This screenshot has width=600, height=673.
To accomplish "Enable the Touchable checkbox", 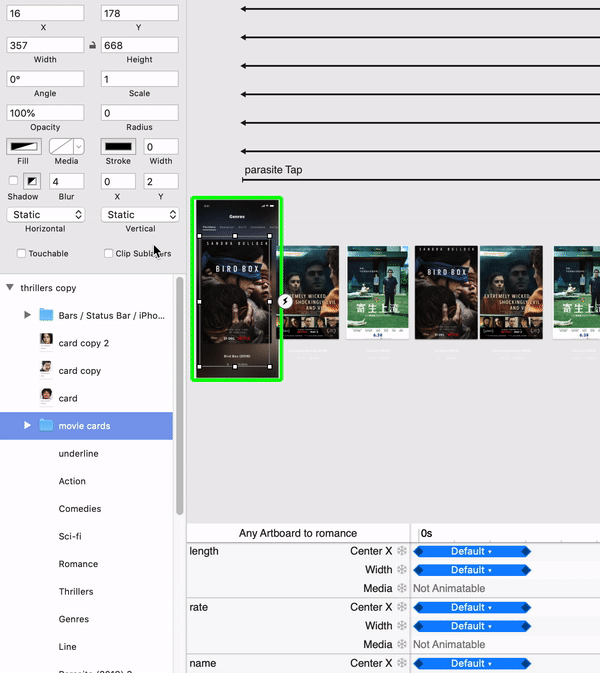I will (21, 253).
